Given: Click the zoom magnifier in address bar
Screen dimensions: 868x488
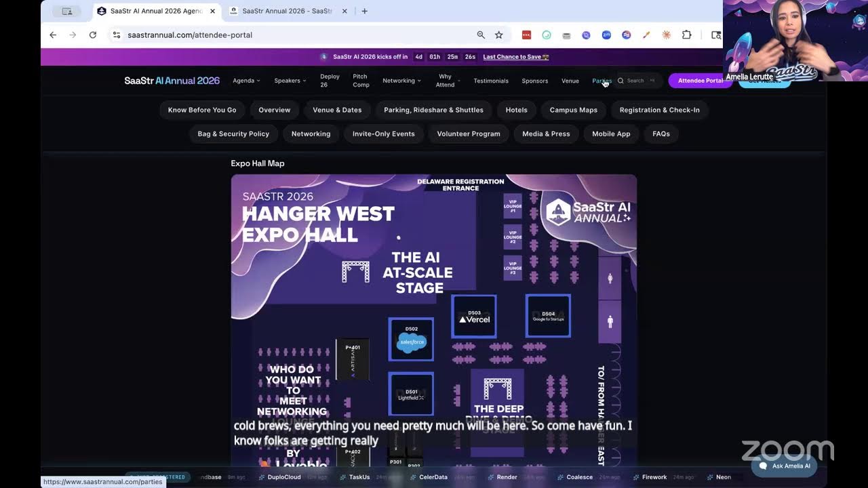Looking at the screenshot, I should 481,35.
